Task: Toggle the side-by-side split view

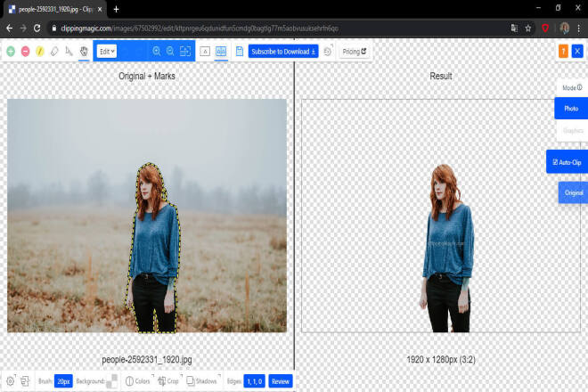Action: [221, 52]
